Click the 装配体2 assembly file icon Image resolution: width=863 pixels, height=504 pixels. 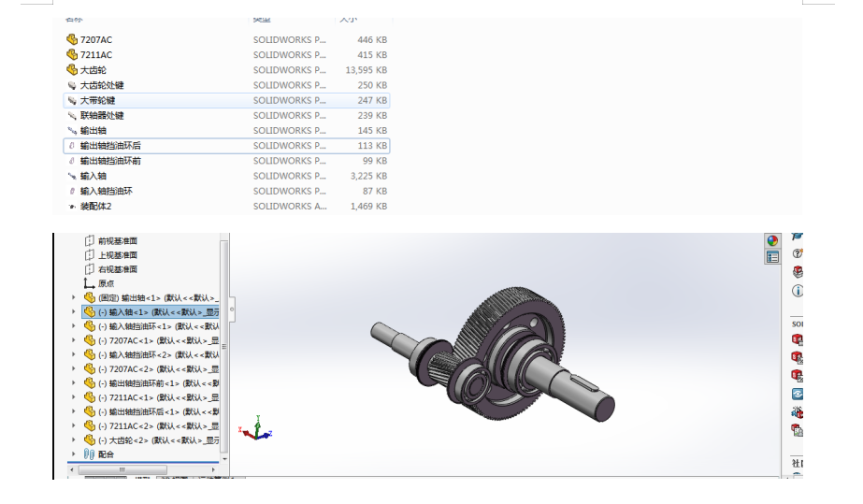pos(72,207)
